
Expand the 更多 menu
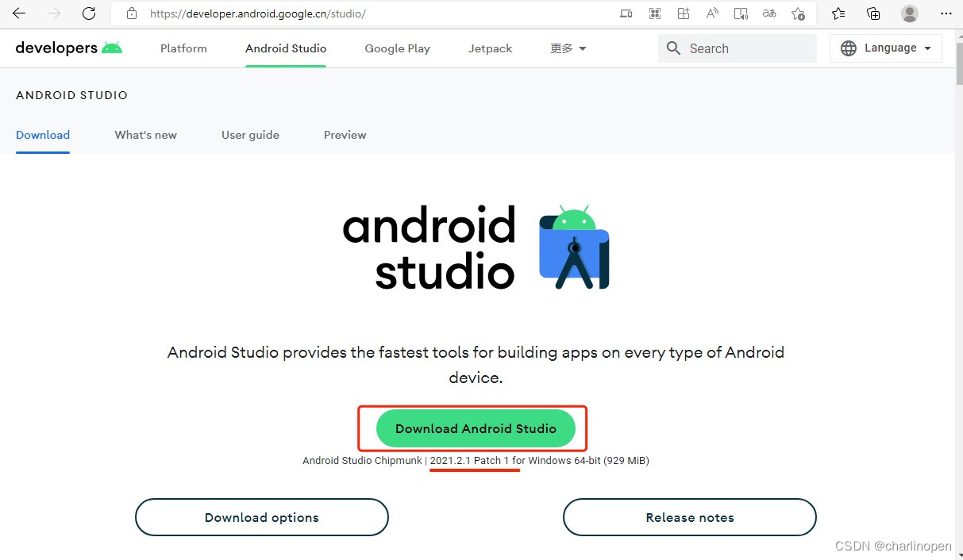pos(568,48)
